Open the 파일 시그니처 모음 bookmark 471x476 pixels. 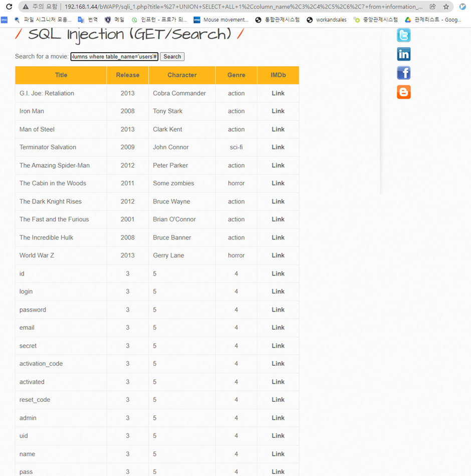[x=43, y=20]
